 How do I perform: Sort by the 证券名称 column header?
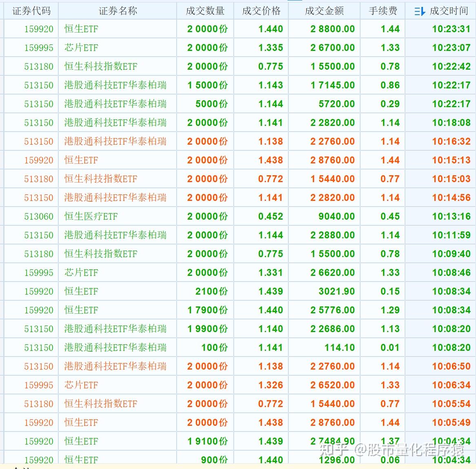pyautogui.click(x=118, y=11)
